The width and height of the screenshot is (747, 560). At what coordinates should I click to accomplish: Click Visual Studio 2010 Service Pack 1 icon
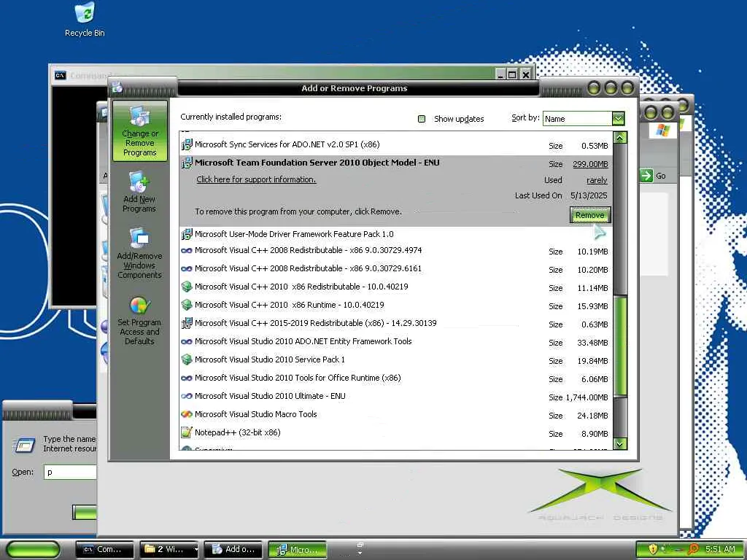(x=187, y=359)
